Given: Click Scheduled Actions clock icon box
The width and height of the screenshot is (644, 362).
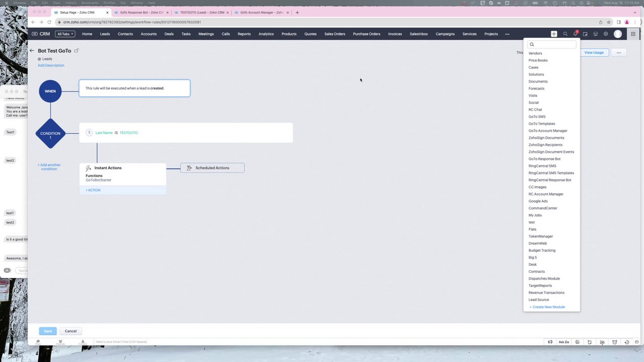Looking at the screenshot, I should (x=212, y=168).
